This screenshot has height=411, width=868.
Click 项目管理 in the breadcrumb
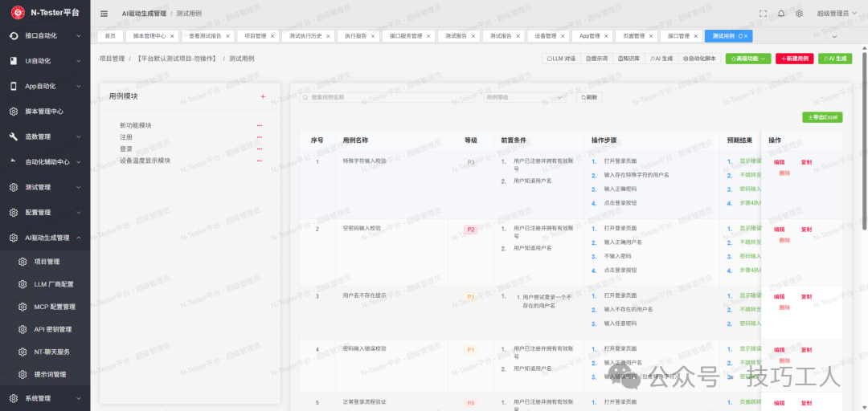click(111, 58)
